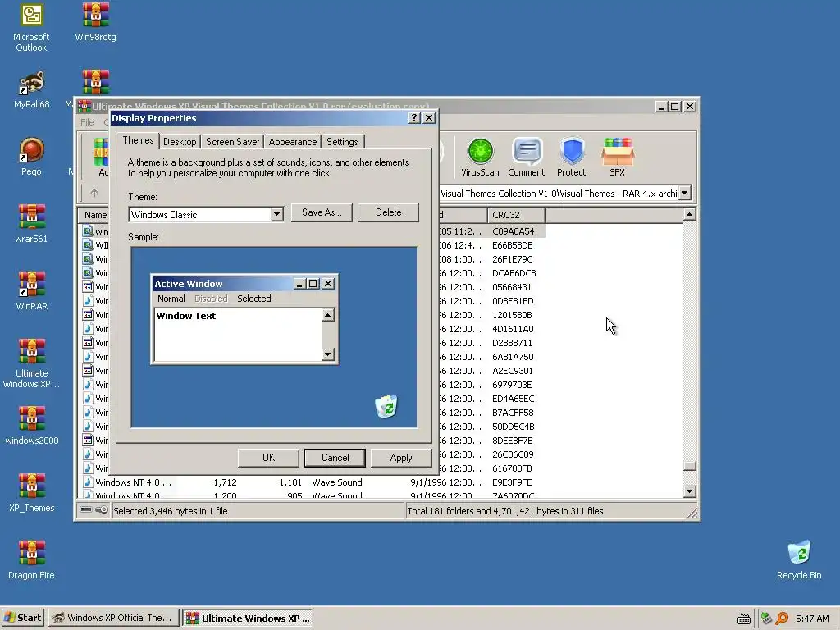This screenshot has width=840, height=630.
Task: Click the WinRAR list scroll up arrow
Action: pos(689,215)
